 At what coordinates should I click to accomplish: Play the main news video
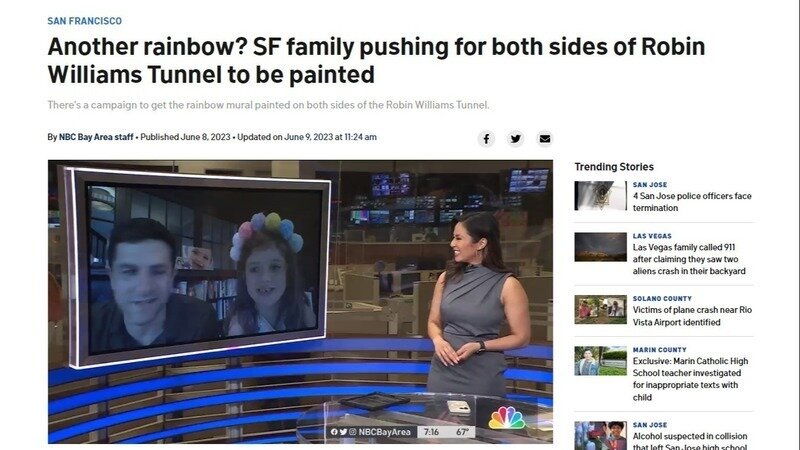coord(300,302)
